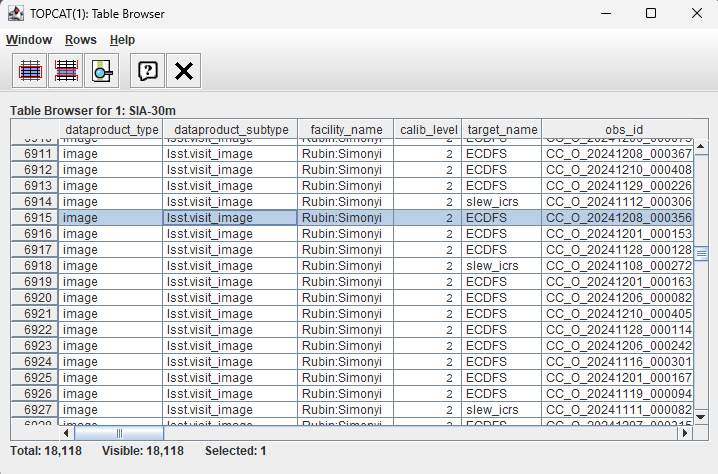Image resolution: width=718 pixels, height=474 pixels.
Task: Click obs_id cell CC_O_20241210_000408
Action: click(618, 170)
